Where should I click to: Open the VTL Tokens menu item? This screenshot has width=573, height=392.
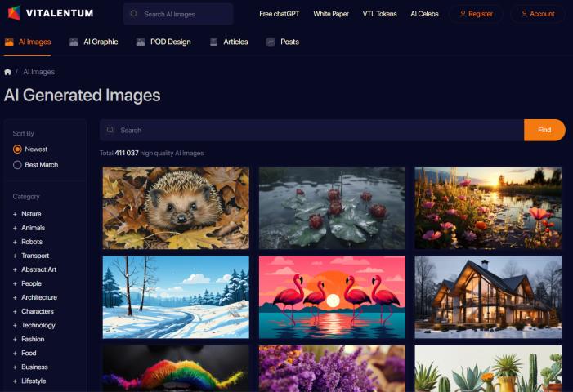(x=380, y=14)
